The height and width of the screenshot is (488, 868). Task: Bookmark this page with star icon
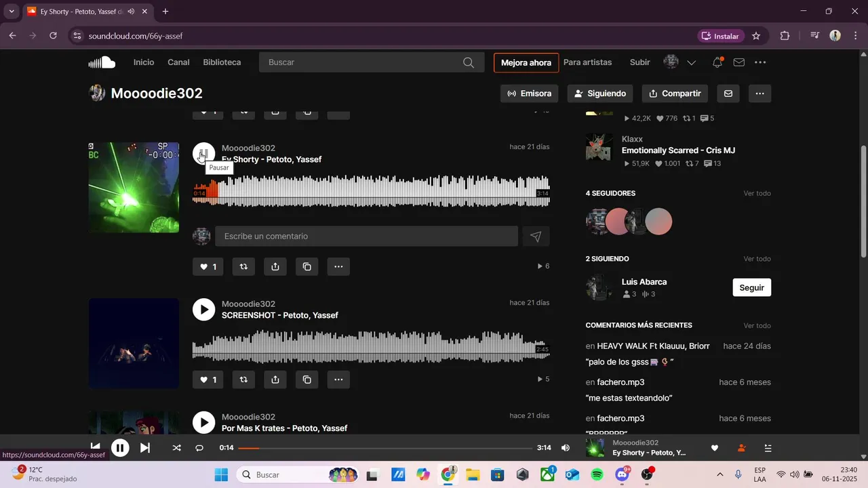coord(756,36)
